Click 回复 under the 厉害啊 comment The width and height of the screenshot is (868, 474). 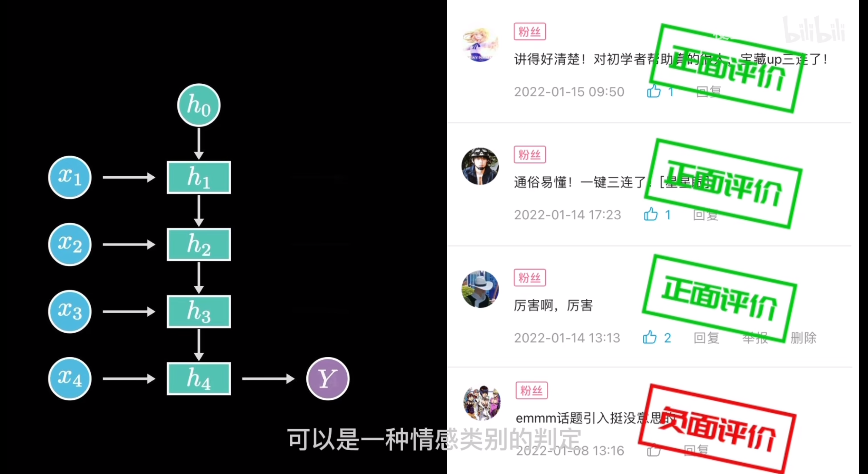pyautogui.click(x=706, y=338)
